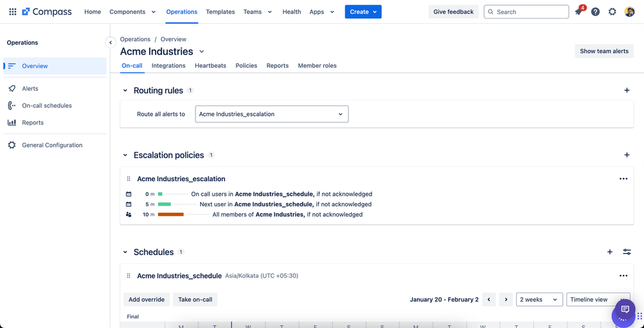The height and width of the screenshot is (328, 644).
Task: Click the January 20 - February 2 date range
Action: (444, 300)
